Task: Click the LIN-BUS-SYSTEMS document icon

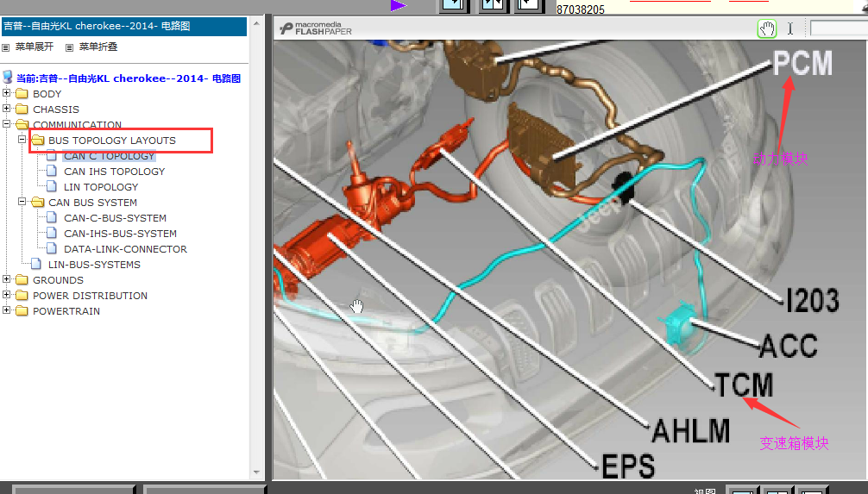Action: pos(36,264)
